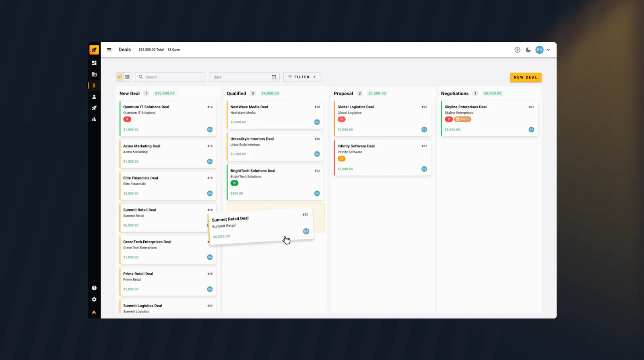Click the NEW DEAL button
This screenshot has width=644, height=360.
526,77
